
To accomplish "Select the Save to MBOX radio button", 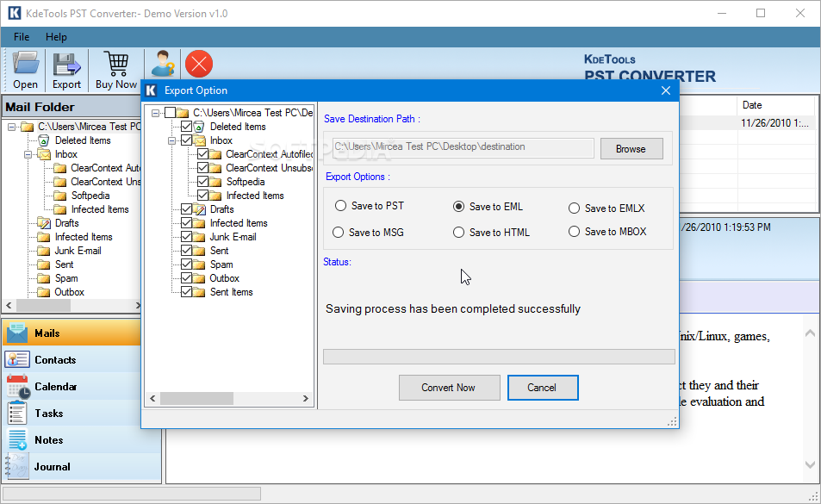I will click(575, 232).
